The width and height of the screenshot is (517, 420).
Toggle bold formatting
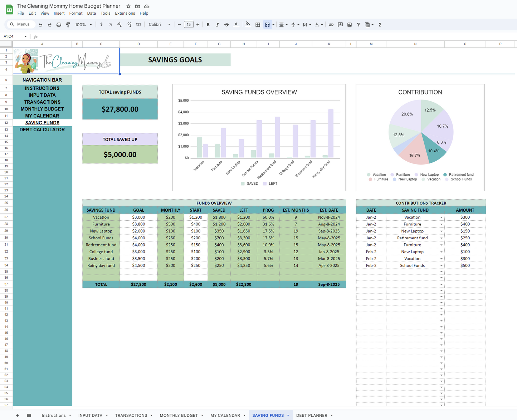pos(208,25)
